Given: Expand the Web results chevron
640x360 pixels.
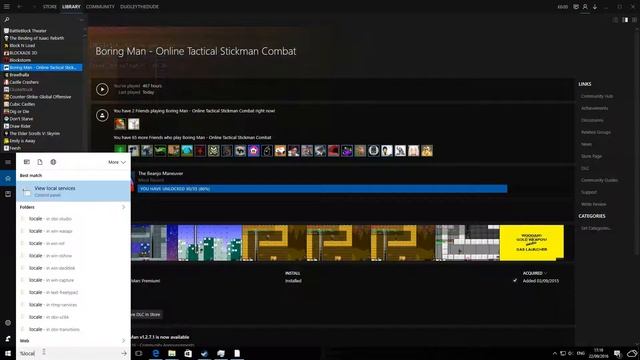Looking at the screenshot, I should click(x=123, y=341).
